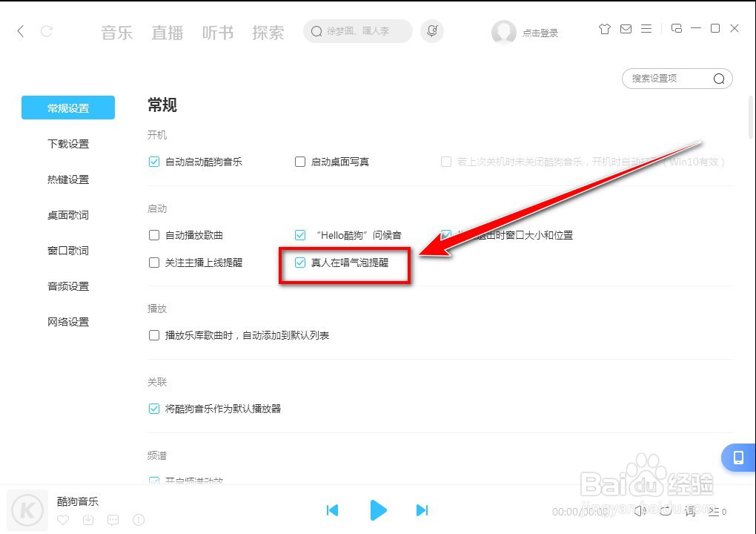Toggle 自动启动酷狗音乐 checkbox
Viewport: 756px width, 534px height.
coord(154,162)
